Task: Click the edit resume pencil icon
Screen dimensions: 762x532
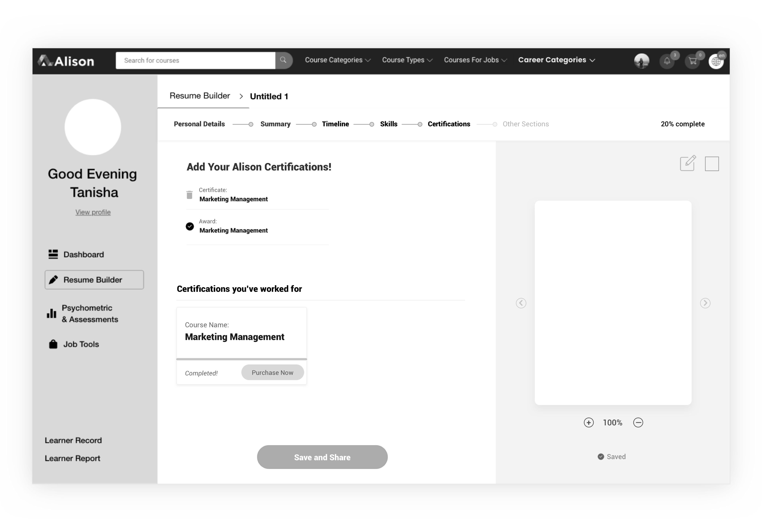Action: pyautogui.click(x=688, y=163)
